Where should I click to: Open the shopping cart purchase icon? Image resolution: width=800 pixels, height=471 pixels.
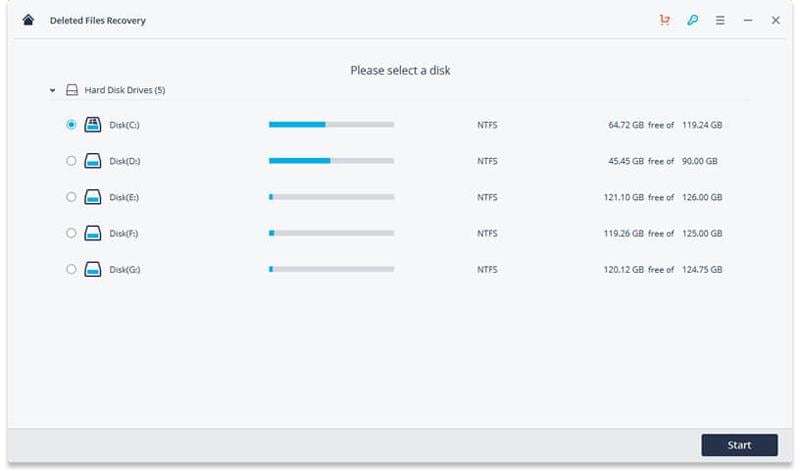tap(665, 20)
